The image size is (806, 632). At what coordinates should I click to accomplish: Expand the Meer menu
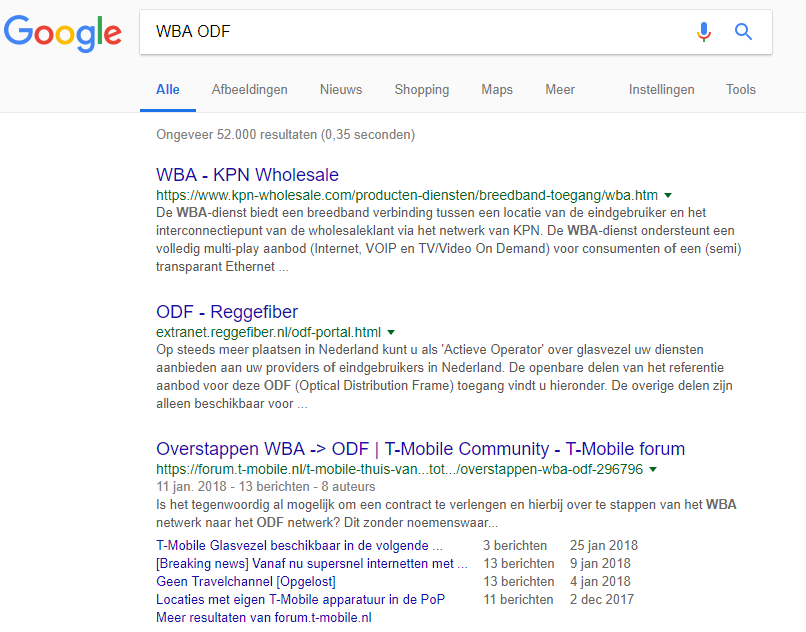(560, 89)
